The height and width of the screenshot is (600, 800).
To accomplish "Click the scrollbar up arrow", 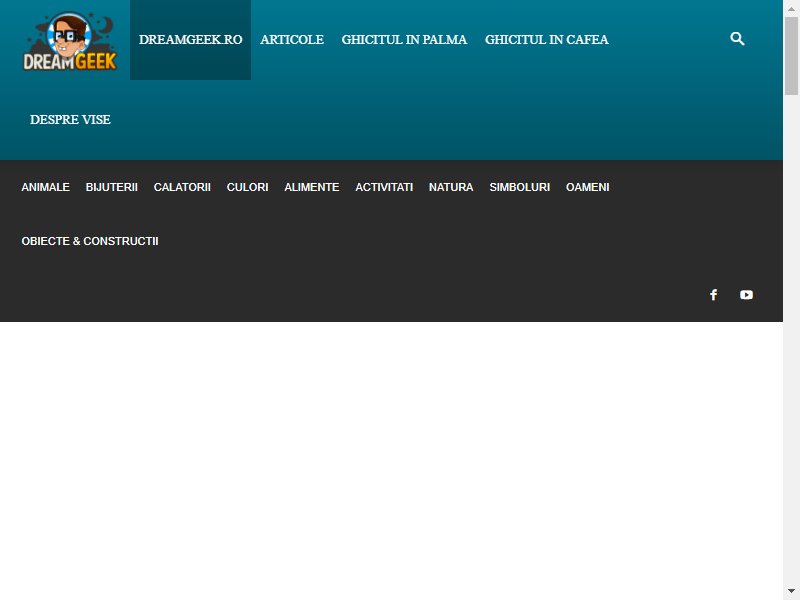I will pyautogui.click(x=791, y=8).
